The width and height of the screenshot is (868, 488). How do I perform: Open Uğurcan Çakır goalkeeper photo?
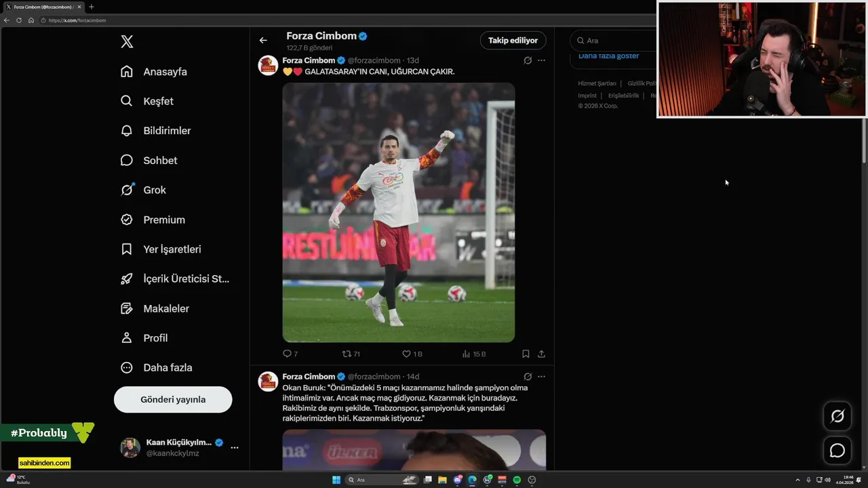coord(399,212)
